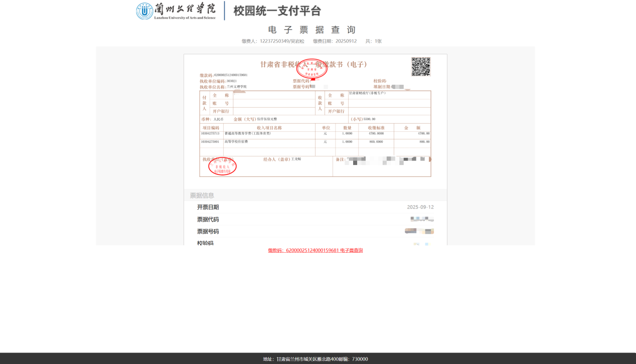The height and width of the screenshot is (364, 636).
Task: Click the 电子票据查询 page heading
Action: tap(311, 30)
